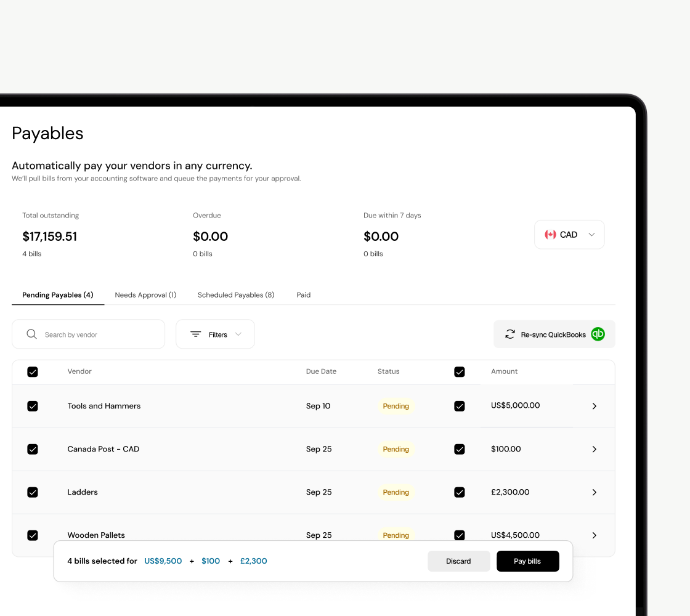Click the Status column header
Viewport: 690px width, 616px height.
[x=389, y=371]
